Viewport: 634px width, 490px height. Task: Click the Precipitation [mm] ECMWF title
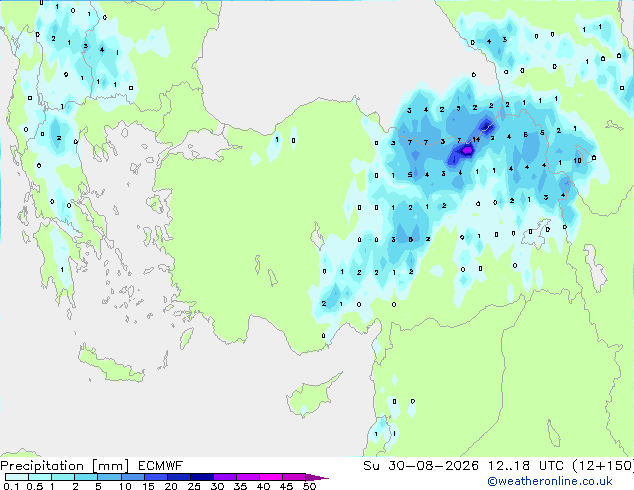(92, 466)
